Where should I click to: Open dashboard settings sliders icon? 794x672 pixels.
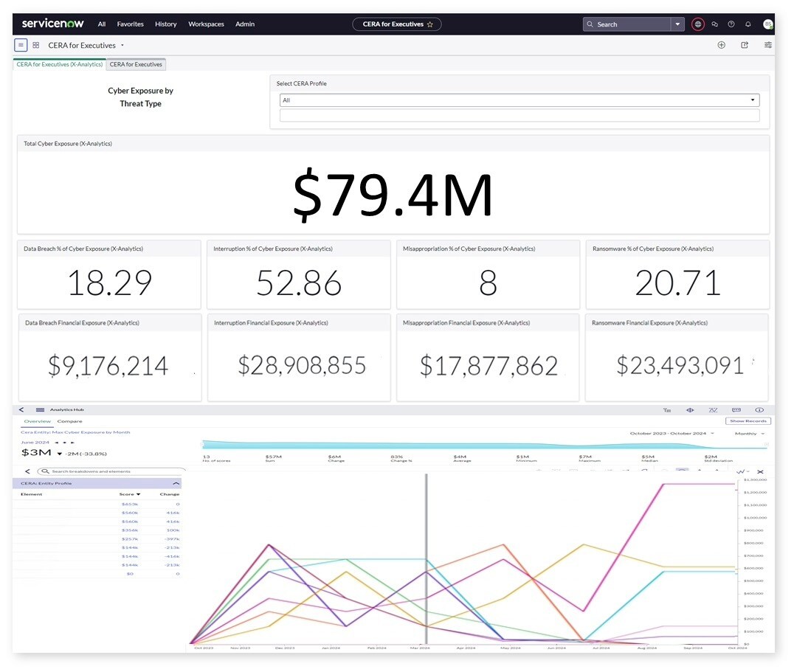click(768, 45)
